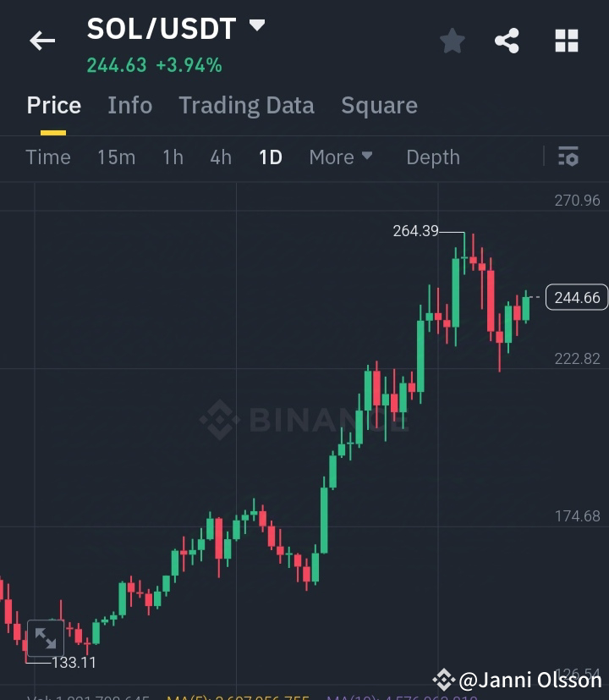Tap the star to favorite SOL/USDT

[452, 40]
